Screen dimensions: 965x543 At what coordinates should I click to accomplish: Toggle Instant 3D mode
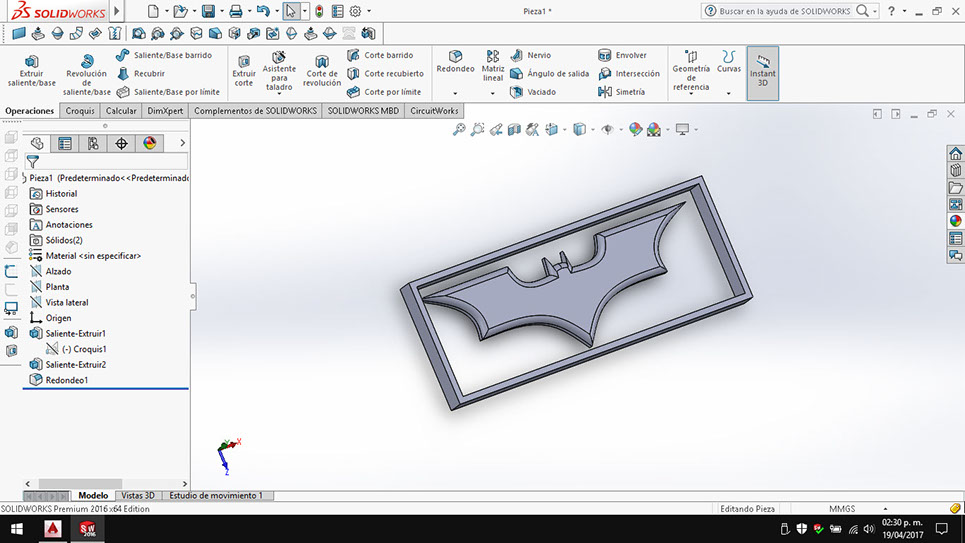click(x=763, y=73)
